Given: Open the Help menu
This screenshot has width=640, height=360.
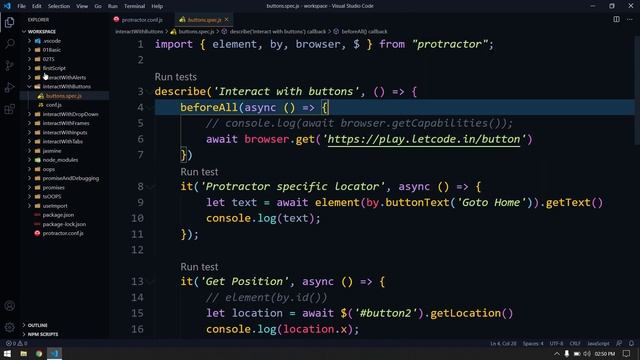Looking at the screenshot, I should 157,6.
